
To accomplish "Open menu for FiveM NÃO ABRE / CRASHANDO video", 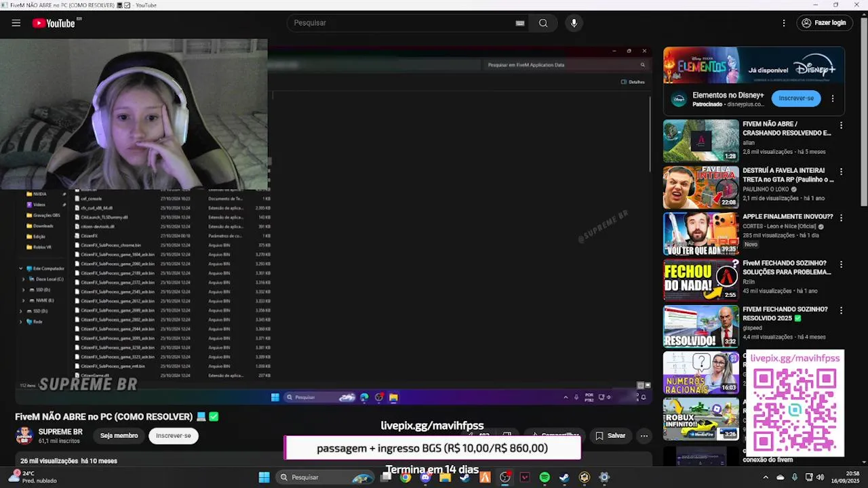I will click(x=841, y=125).
